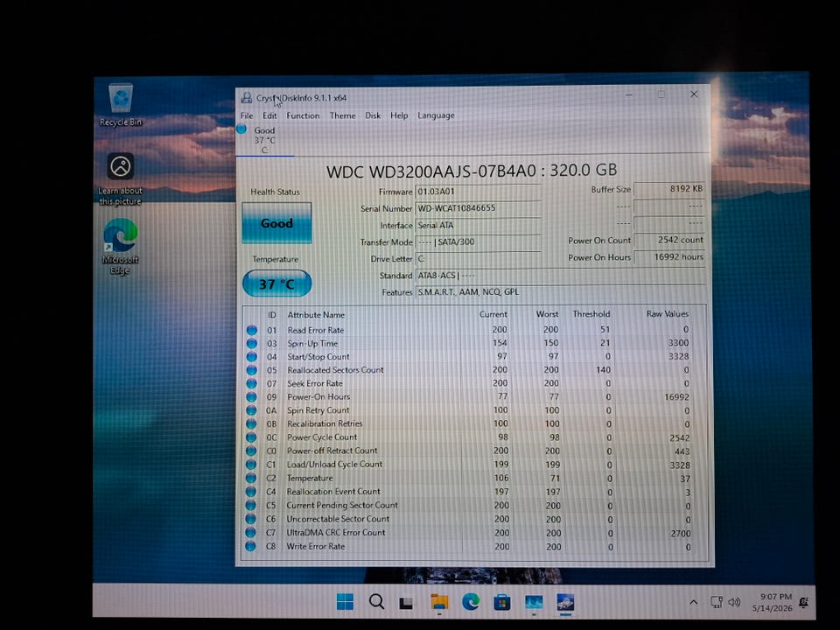Image resolution: width=840 pixels, height=630 pixels.
Task: Click the Good health status button
Action: (276, 223)
